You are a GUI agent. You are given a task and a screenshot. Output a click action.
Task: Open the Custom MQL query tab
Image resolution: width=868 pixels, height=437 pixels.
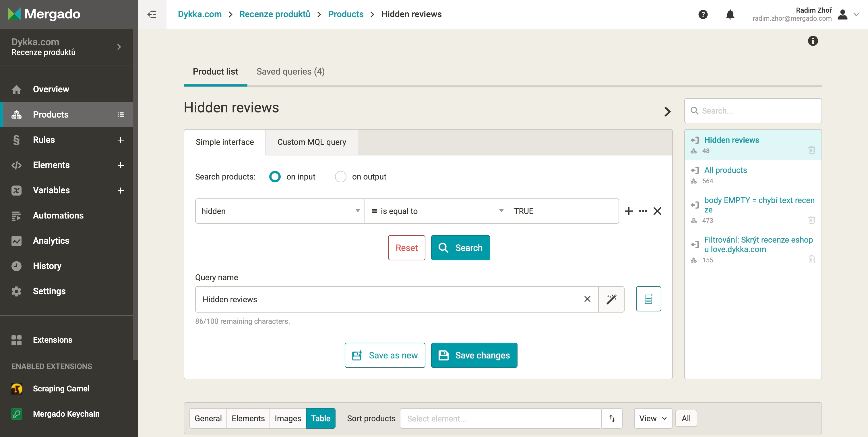312,142
